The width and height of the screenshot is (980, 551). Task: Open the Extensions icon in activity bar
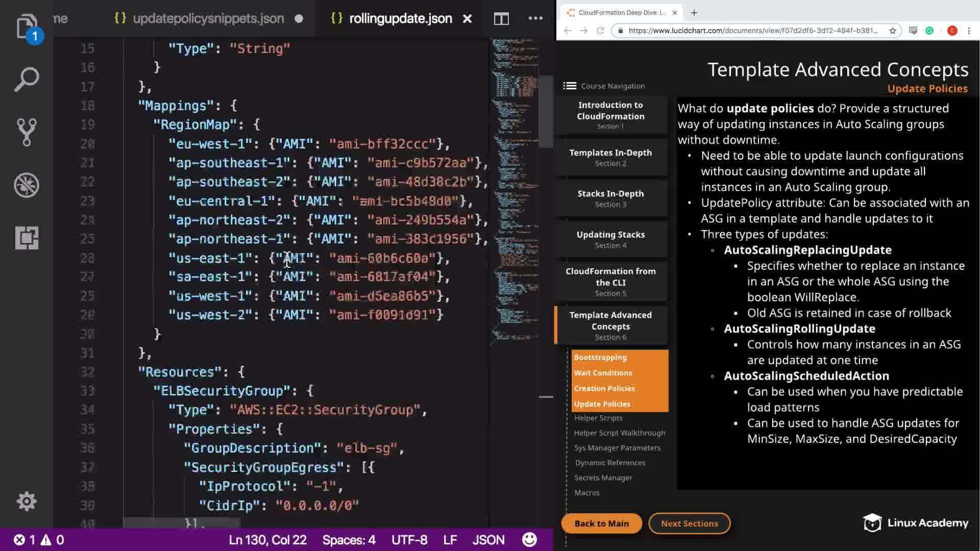pos(27,238)
